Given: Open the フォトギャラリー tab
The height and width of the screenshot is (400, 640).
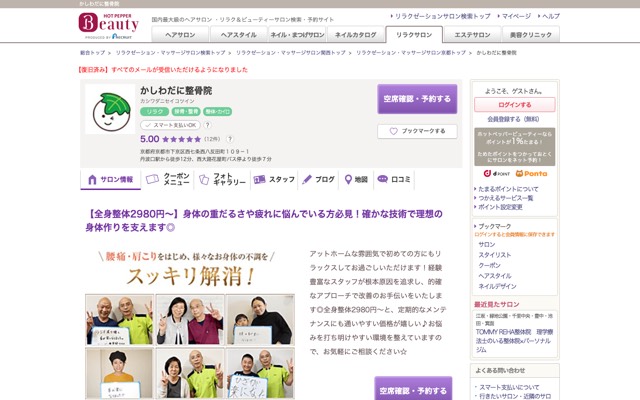Looking at the screenshot, I should pyautogui.click(x=222, y=179).
